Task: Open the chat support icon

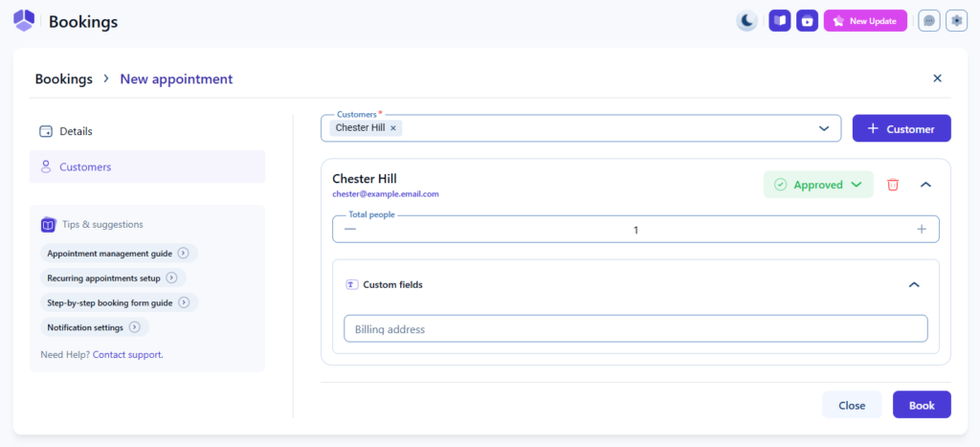Action: pos(928,20)
